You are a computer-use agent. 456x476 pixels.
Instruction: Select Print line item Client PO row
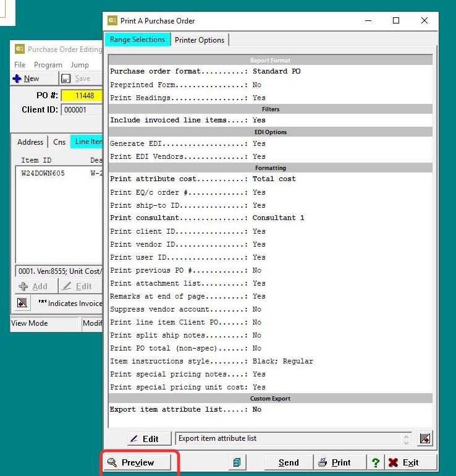(x=270, y=322)
